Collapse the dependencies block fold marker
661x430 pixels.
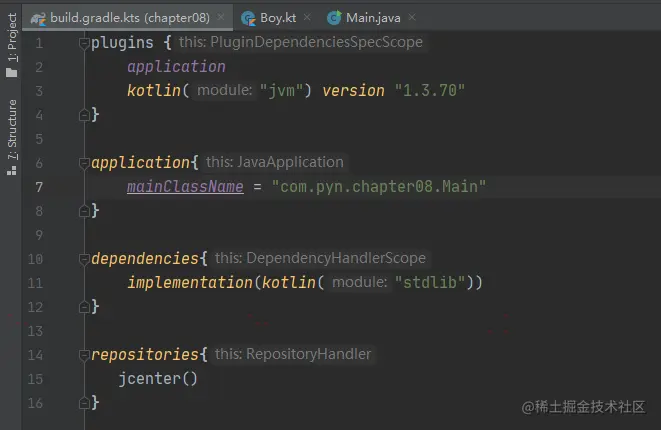(x=84, y=258)
